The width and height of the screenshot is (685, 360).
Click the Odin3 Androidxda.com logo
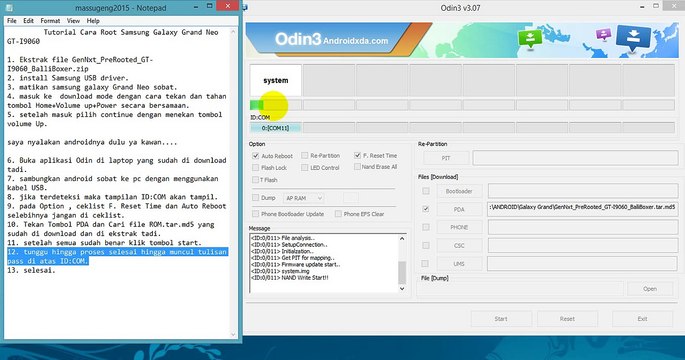coord(331,39)
